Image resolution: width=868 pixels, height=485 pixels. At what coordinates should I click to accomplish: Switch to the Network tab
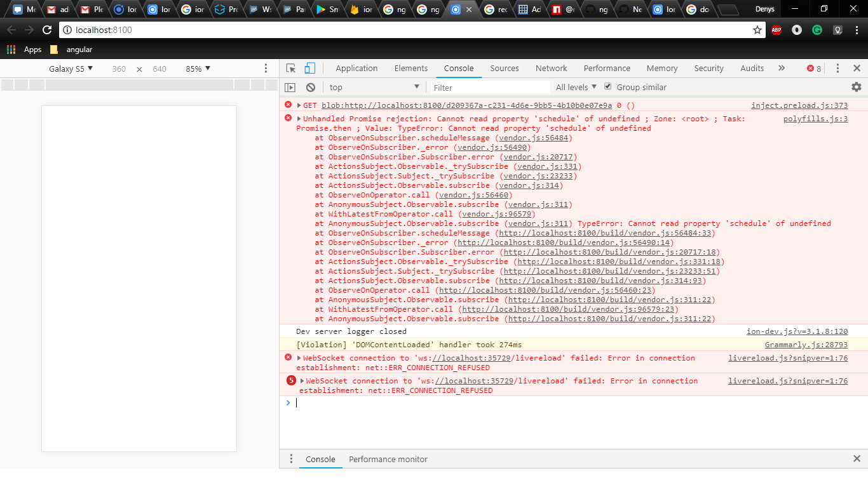[550, 68]
